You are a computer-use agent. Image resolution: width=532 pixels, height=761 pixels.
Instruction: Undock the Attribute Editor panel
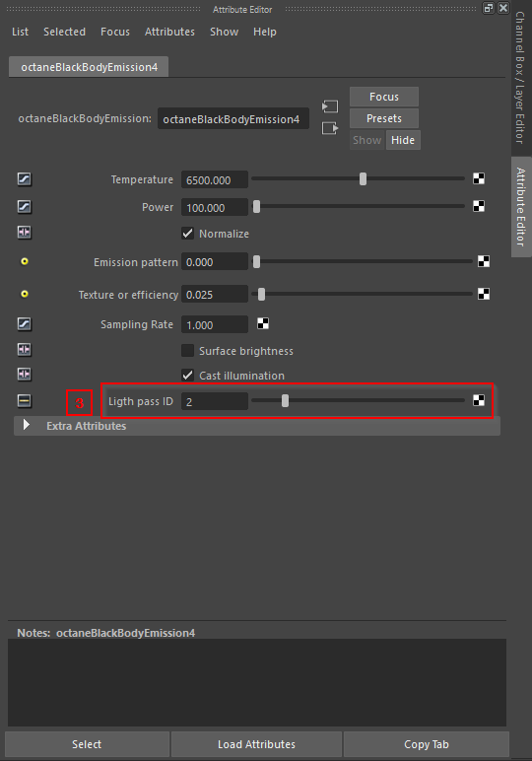[x=489, y=8]
